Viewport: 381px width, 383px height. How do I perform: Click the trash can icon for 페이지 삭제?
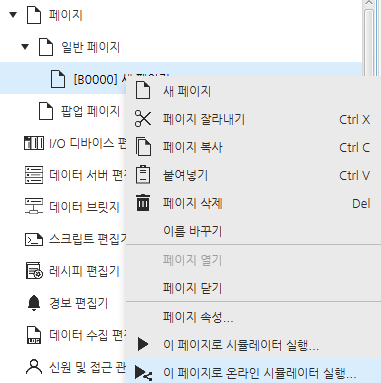coord(143,203)
